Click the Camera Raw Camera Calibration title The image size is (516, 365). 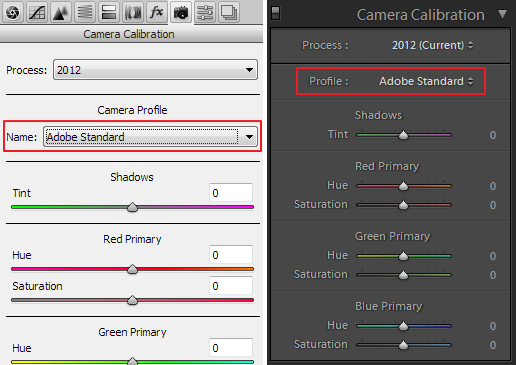click(x=129, y=34)
